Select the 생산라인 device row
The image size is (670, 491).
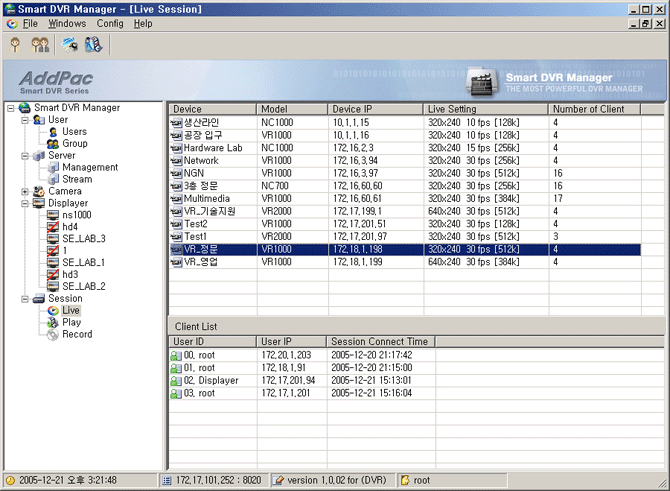point(405,123)
